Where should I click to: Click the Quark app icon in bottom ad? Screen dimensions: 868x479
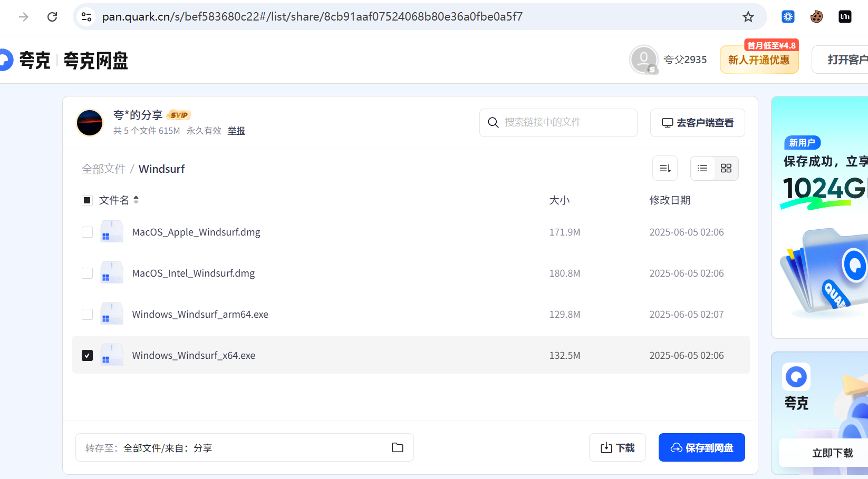click(x=796, y=377)
